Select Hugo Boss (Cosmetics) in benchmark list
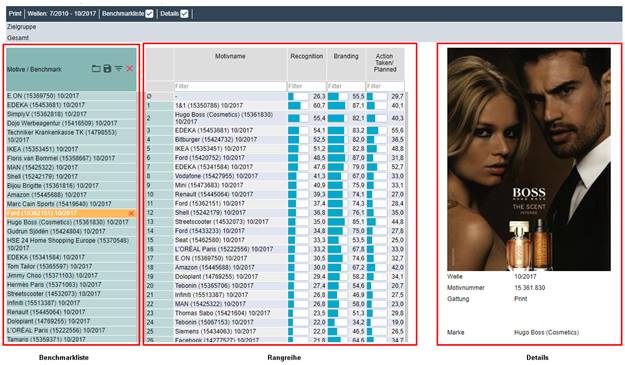 pyautogui.click(x=71, y=222)
